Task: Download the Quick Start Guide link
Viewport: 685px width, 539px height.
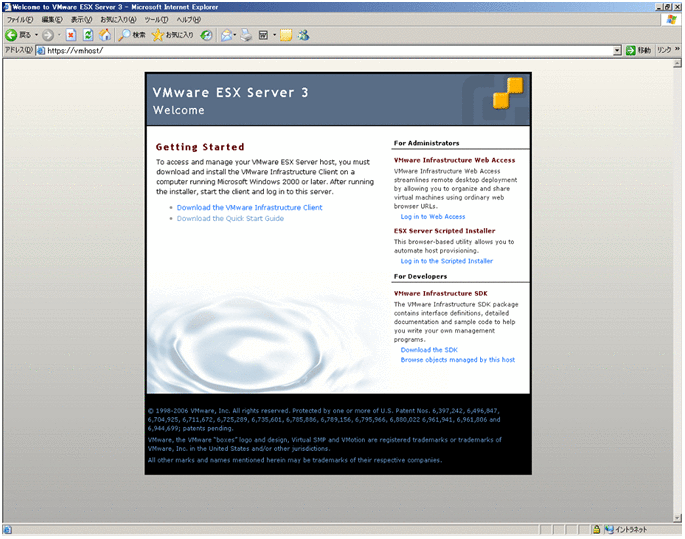Action: coord(230,218)
